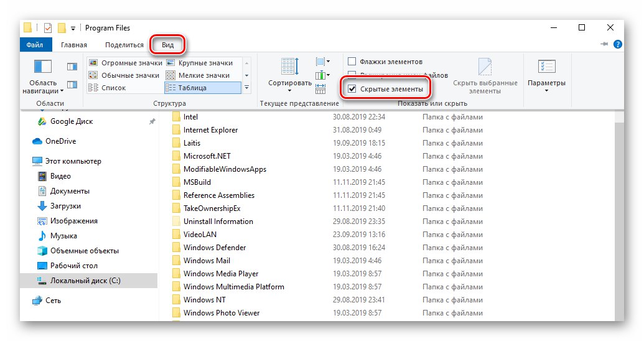644x341 pixels.
Task: Click the faded Uninstall Information folder icon
Action: click(176, 222)
